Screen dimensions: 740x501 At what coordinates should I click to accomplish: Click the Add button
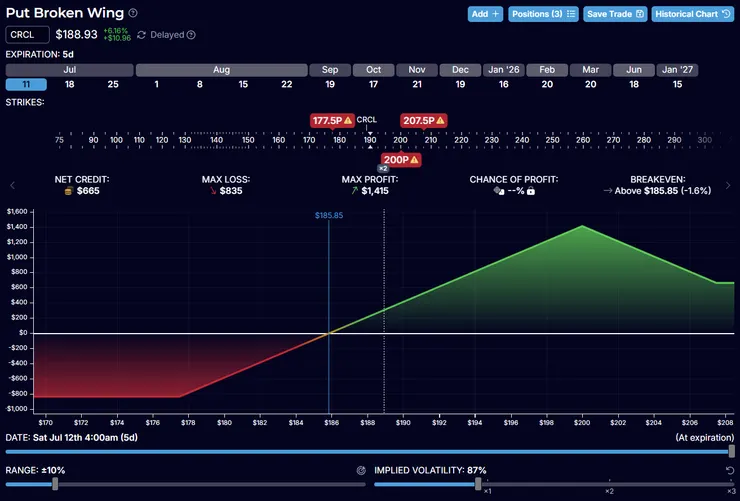485,14
